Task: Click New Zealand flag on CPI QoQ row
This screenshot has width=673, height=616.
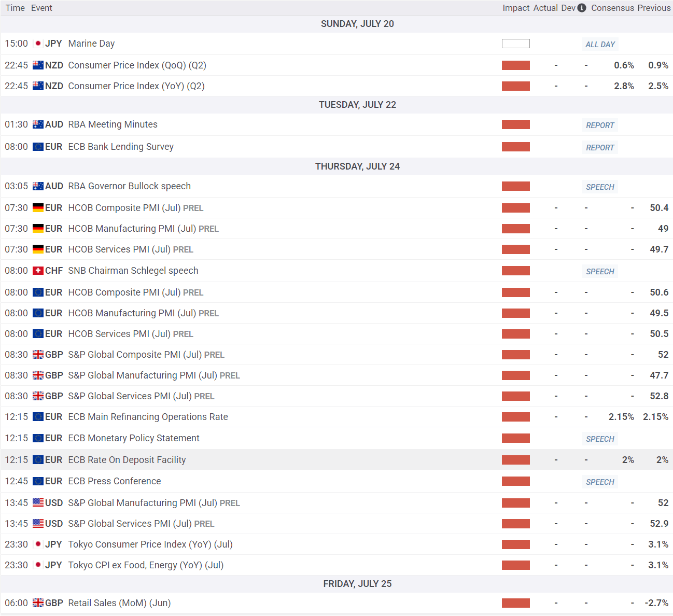Action: pos(38,65)
